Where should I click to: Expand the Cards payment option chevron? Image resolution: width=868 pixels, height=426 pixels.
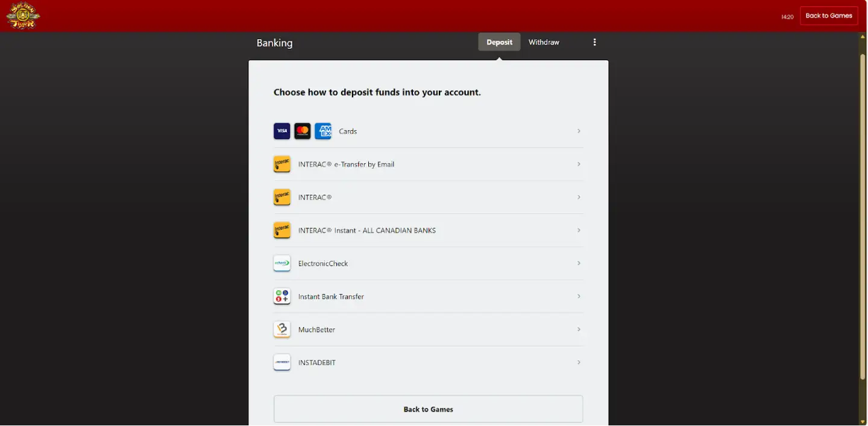[579, 131]
